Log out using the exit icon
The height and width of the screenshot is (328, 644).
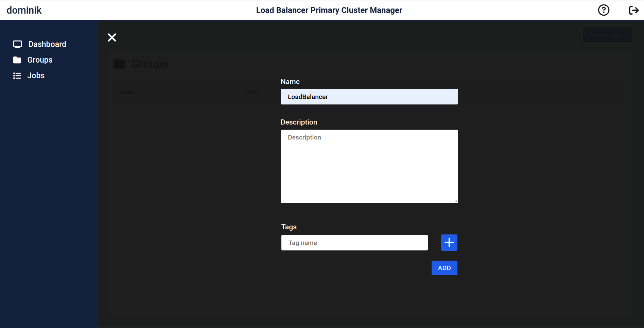pyautogui.click(x=633, y=10)
